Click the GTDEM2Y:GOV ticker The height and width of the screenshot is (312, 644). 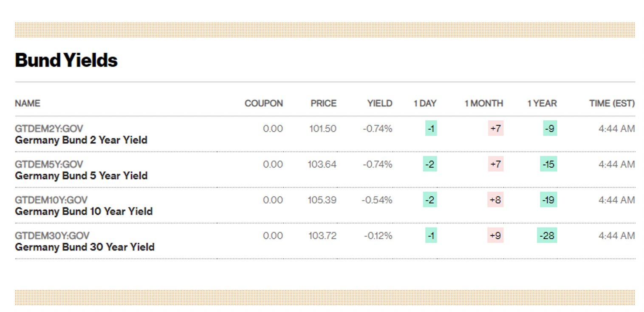tap(49, 128)
